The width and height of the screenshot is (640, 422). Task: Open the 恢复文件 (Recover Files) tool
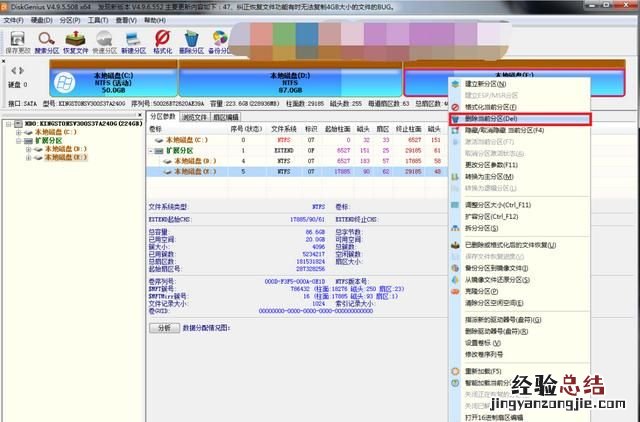76,40
